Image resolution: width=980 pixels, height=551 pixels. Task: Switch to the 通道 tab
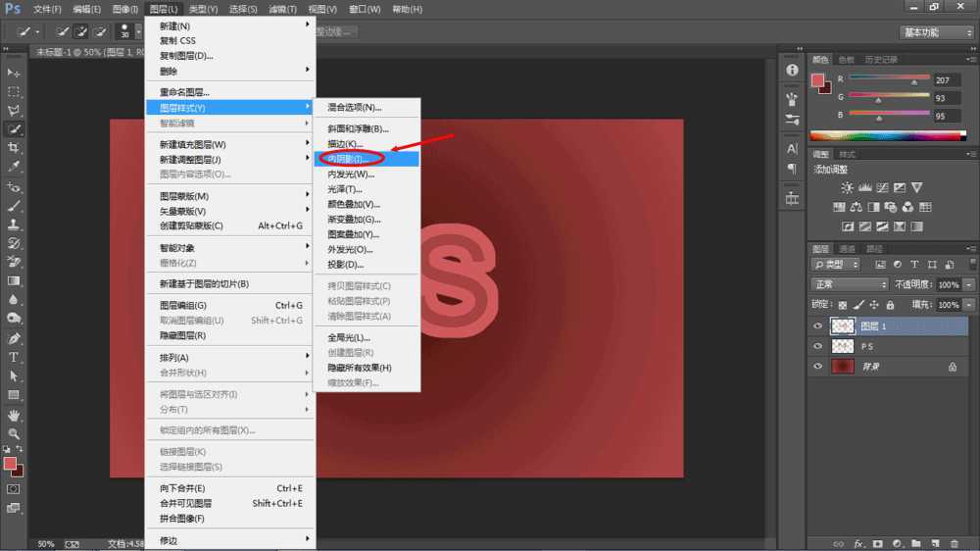(847, 249)
